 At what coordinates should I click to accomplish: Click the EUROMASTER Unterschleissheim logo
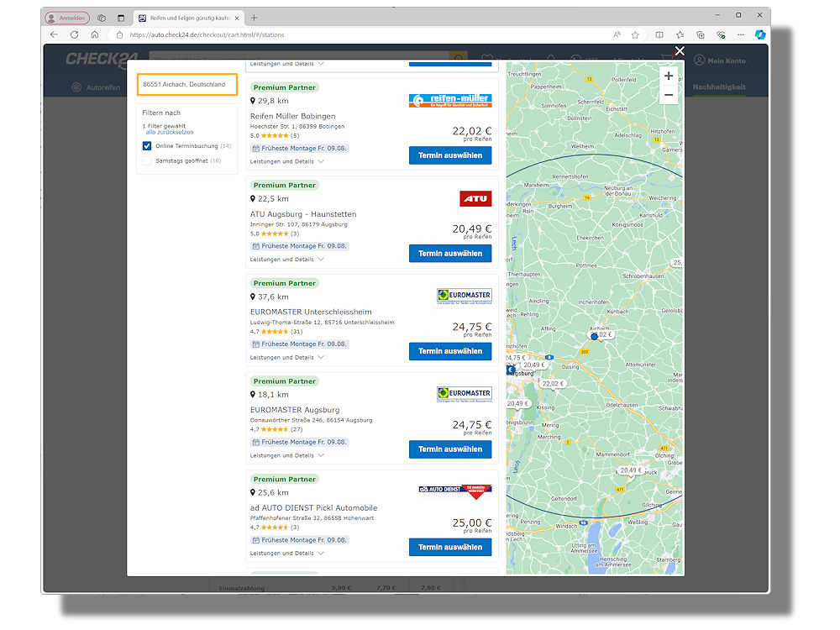pyautogui.click(x=464, y=297)
